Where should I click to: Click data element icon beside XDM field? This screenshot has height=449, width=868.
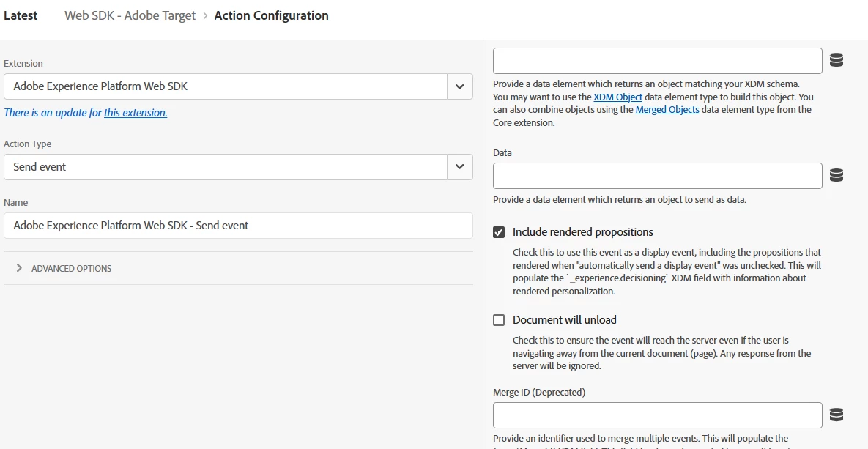[x=837, y=61]
